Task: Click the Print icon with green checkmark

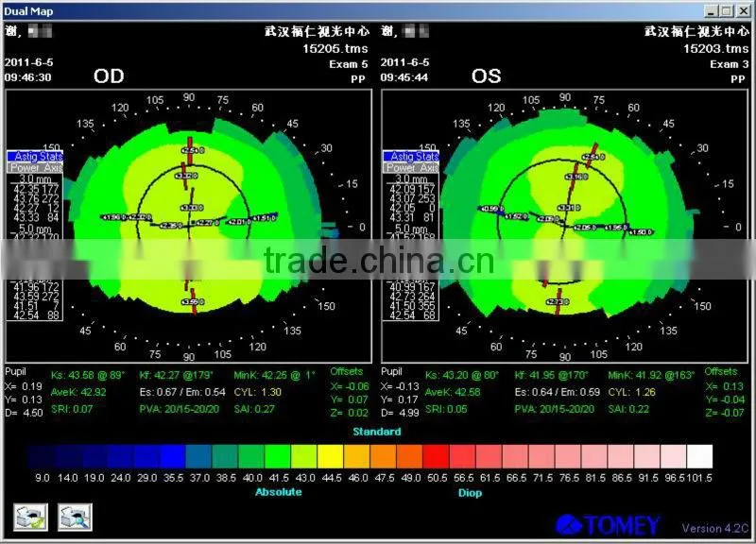Action: (30, 518)
